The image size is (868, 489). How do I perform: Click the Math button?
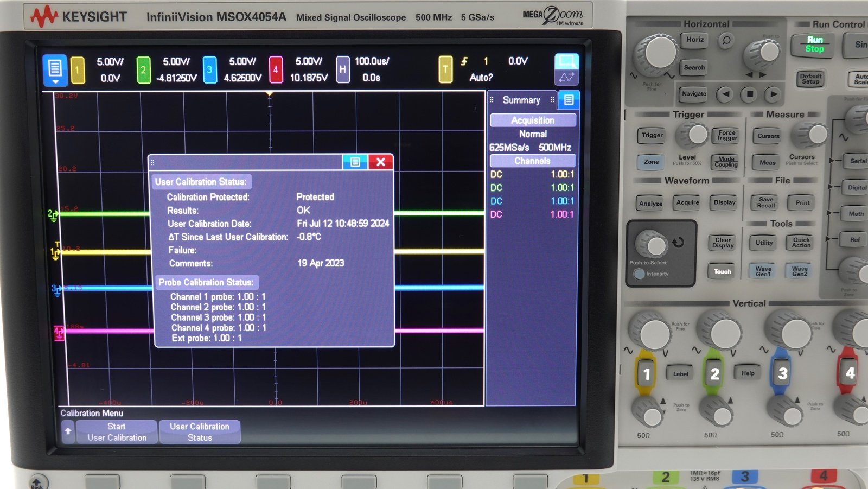(856, 214)
